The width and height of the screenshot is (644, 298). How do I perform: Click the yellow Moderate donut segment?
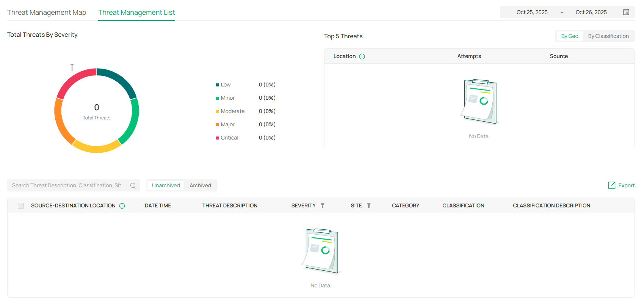(97, 149)
